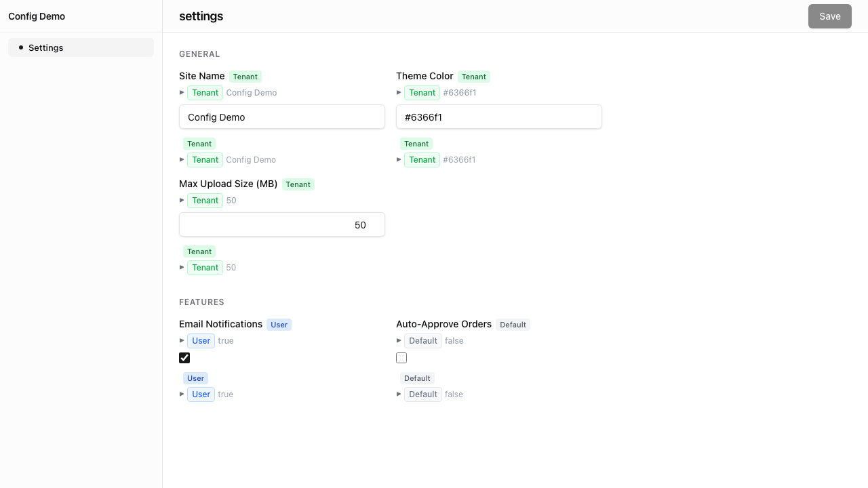
Task: Click the Tenant badge beside Max Upload Size label
Action: tap(298, 184)
